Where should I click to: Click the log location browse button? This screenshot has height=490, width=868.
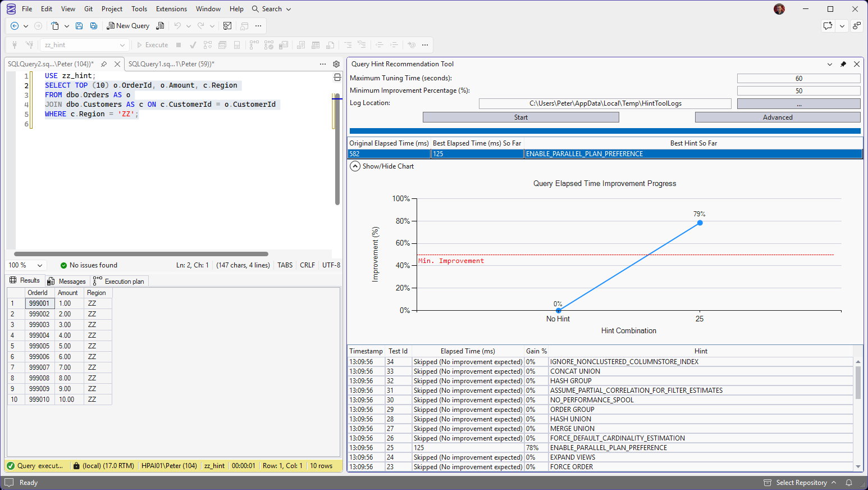click(798, 104)
